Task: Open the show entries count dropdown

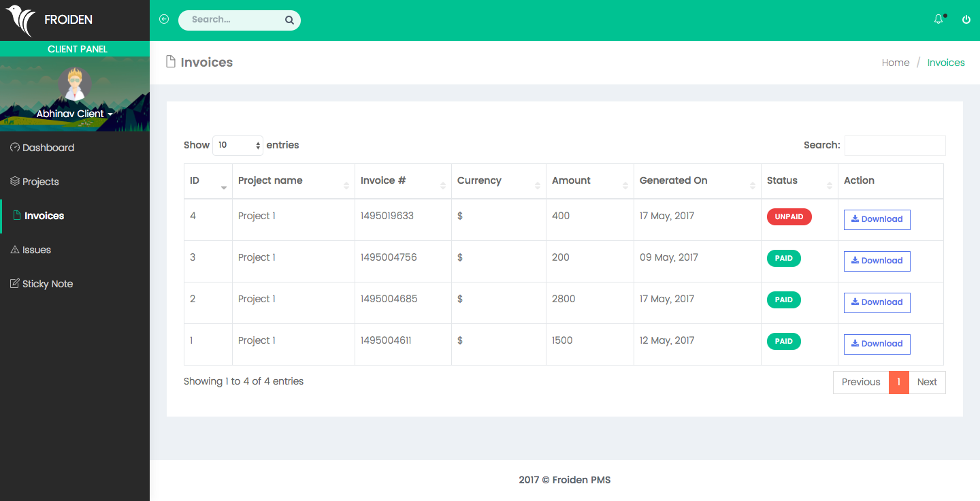Action: [238, 146]
